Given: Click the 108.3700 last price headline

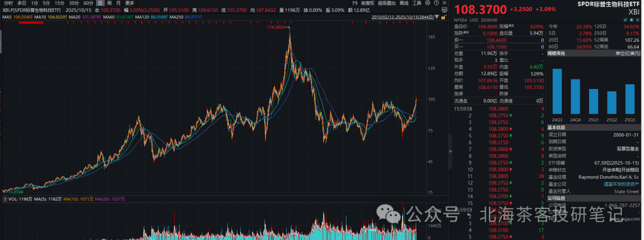Looking at the screenshot, I should 480,10.
